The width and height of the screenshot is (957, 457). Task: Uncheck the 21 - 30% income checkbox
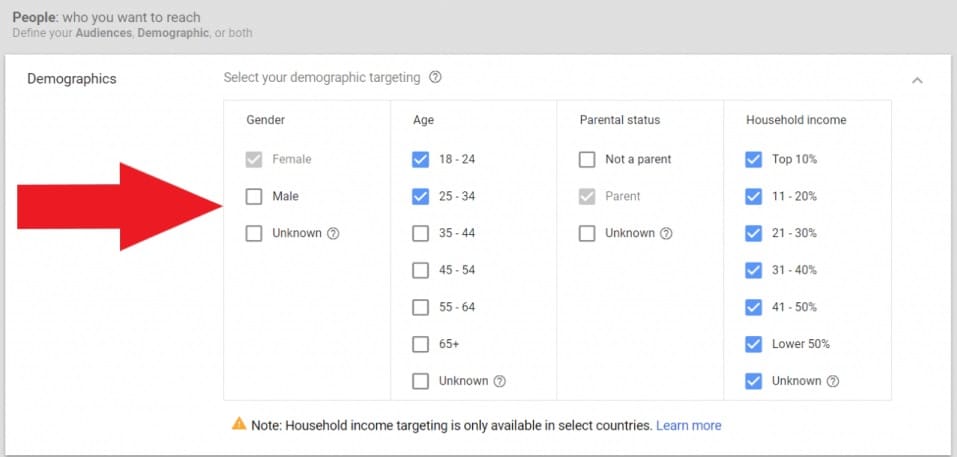click(754, 233)
